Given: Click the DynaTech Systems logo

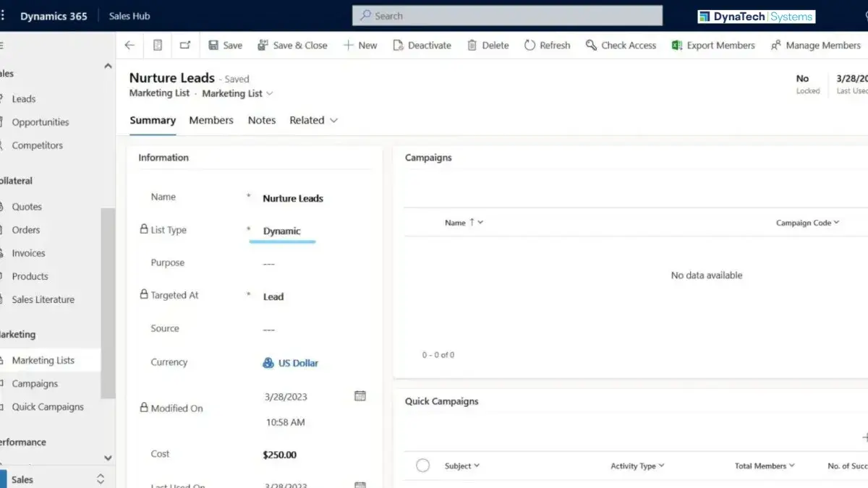Looking at the screenshot, I should click(756, 16).
